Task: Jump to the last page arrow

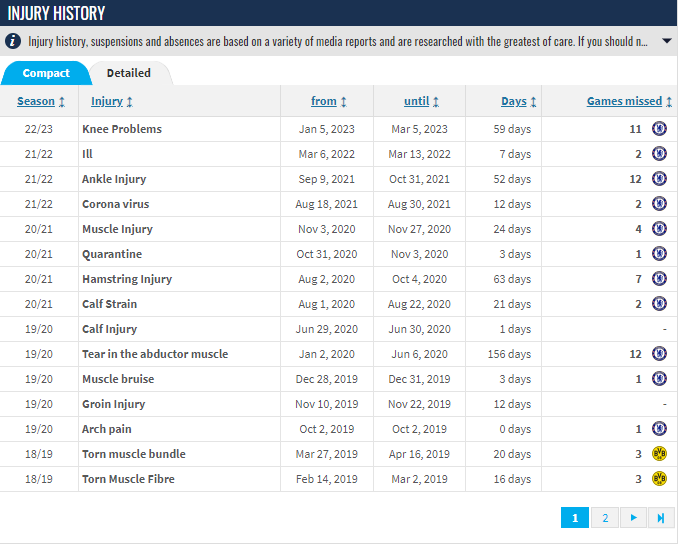Action: [661, 518]
